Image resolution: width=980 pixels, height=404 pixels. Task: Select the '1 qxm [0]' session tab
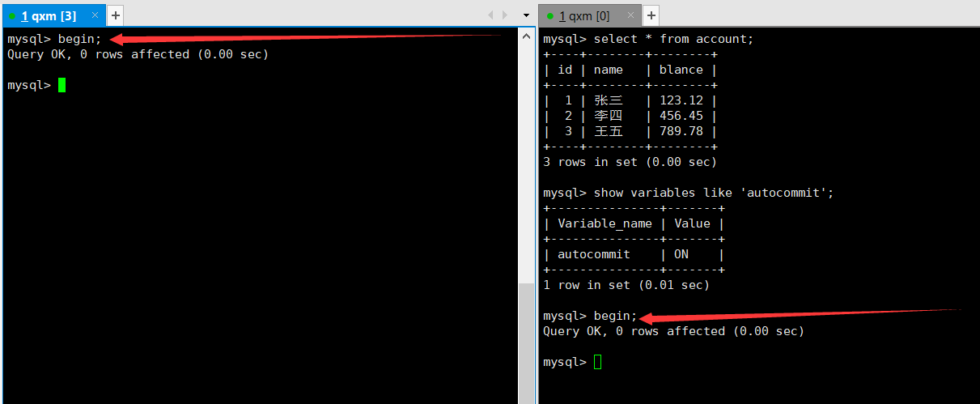pos(590,15)
